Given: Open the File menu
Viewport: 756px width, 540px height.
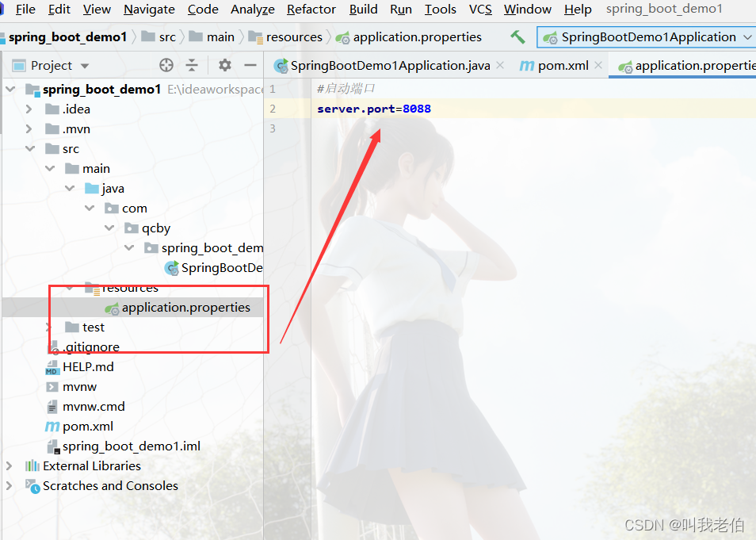Looking at the screenshot, I should [25, 10].
